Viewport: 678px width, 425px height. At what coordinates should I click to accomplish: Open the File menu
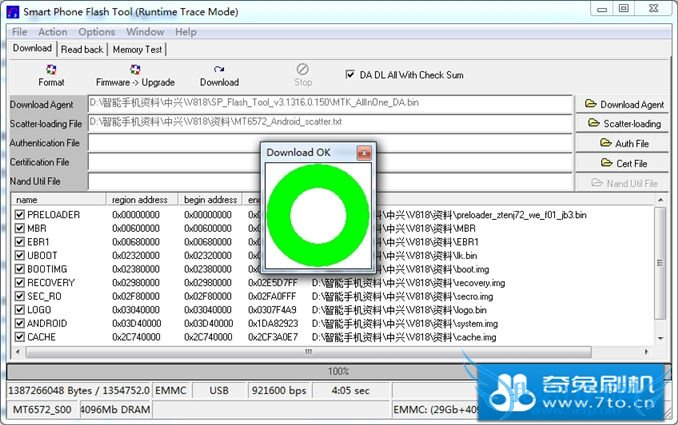19,32
